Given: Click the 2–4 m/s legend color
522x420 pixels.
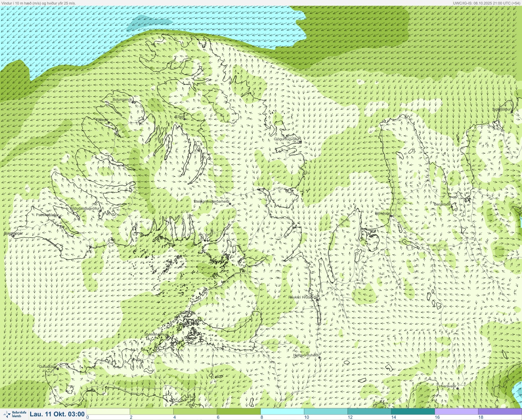Looking at the screenshot, I should [152, 411].
